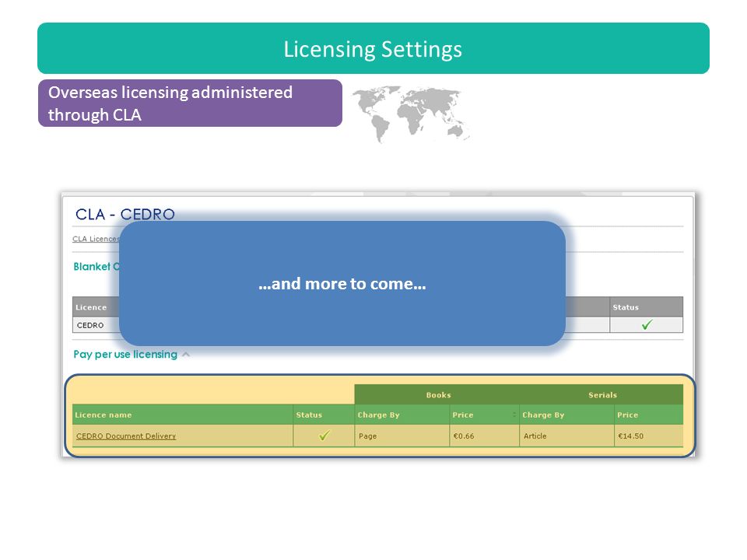Viewport: 747px width, 560px height.
Task: Select the €14.50 serials price cell
Action: click(x=648, y=436)
